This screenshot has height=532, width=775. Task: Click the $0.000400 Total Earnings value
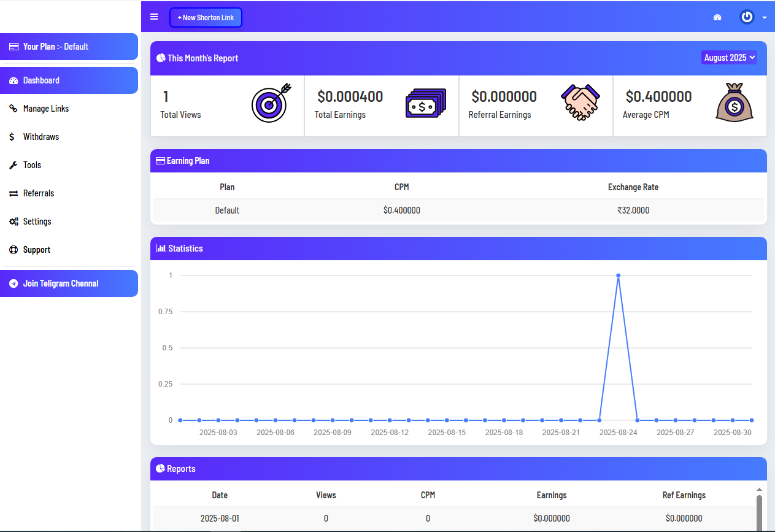click(350, 96)
